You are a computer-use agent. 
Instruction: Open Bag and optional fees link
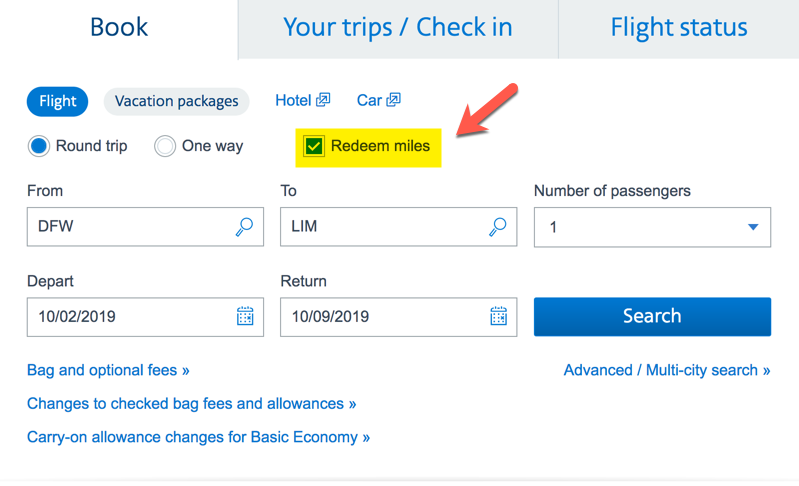tap(108, 370)
